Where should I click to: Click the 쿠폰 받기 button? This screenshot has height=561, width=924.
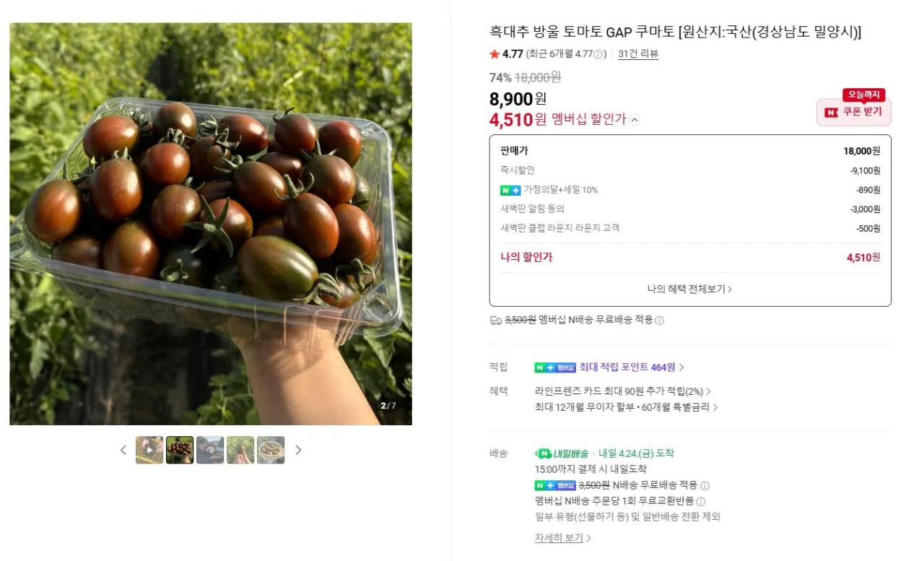[854, 112]
